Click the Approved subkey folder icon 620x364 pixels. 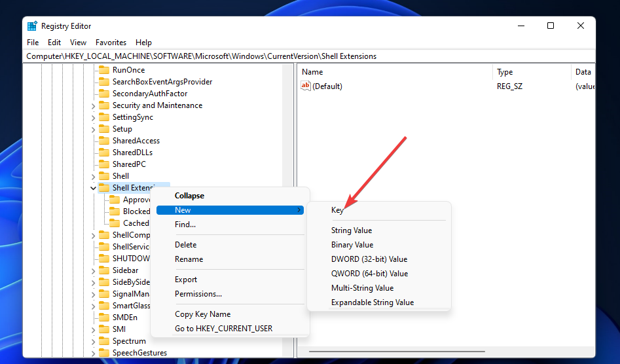[x=115, y=200]
